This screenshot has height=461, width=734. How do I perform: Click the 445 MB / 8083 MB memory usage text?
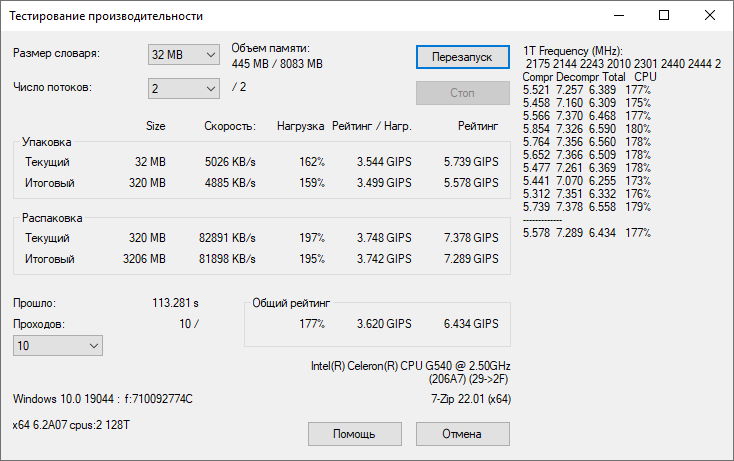click(x=277, y=63)
